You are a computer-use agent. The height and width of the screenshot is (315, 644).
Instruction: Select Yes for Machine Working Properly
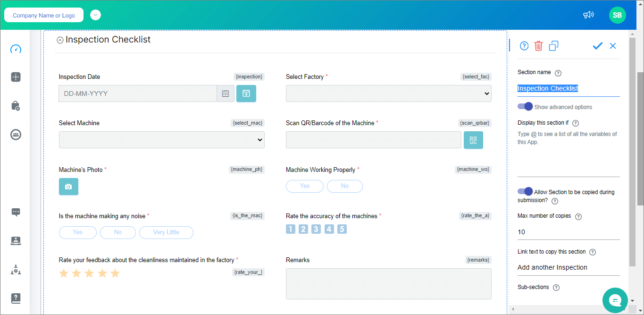coord(304,186)
